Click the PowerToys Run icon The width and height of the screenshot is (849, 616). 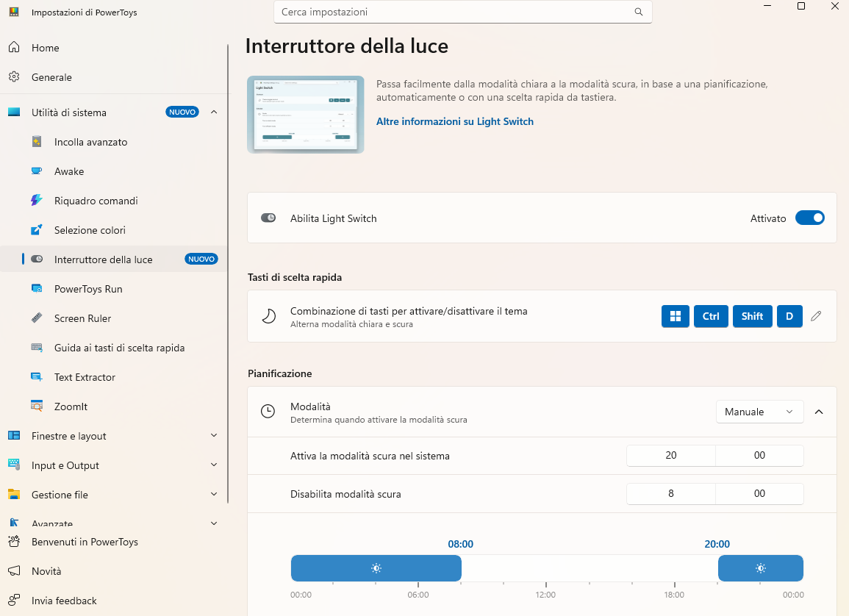tap(37, 289)
